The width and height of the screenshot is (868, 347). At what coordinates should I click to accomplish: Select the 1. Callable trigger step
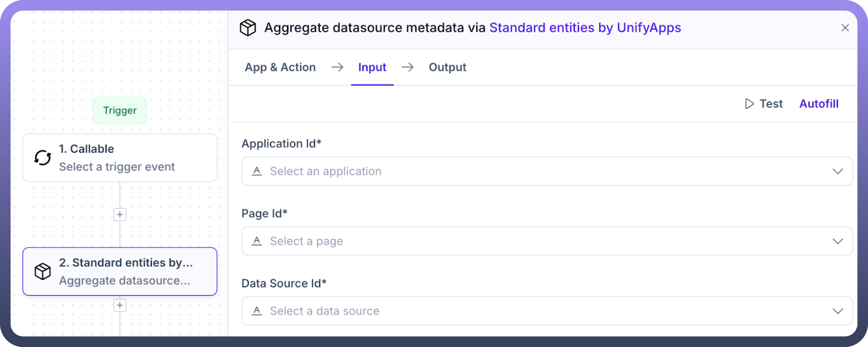(x=120, y=158)
